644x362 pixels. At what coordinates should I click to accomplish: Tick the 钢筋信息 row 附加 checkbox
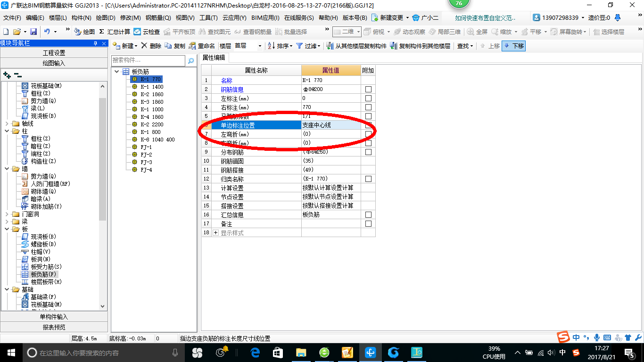368,90
